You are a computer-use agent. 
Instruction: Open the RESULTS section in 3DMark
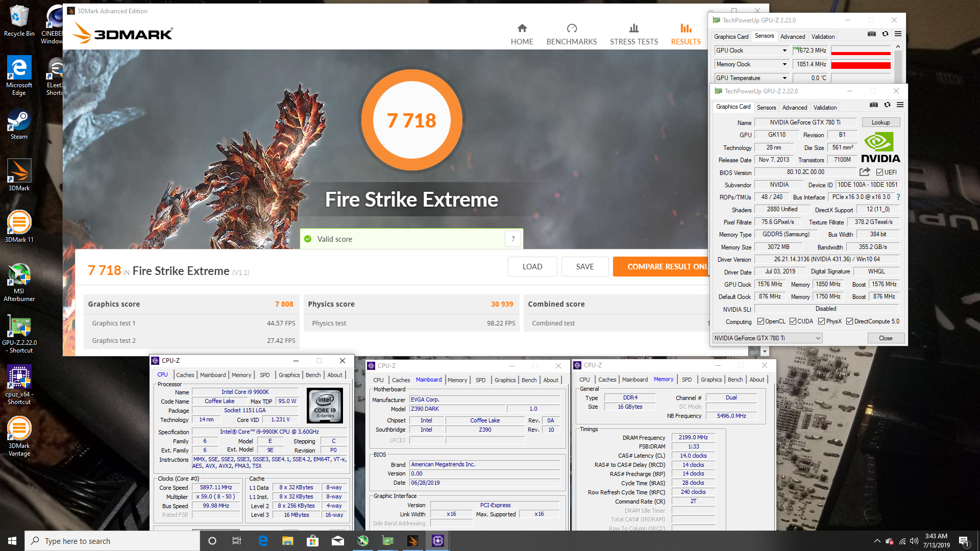(x=686, y=35)
